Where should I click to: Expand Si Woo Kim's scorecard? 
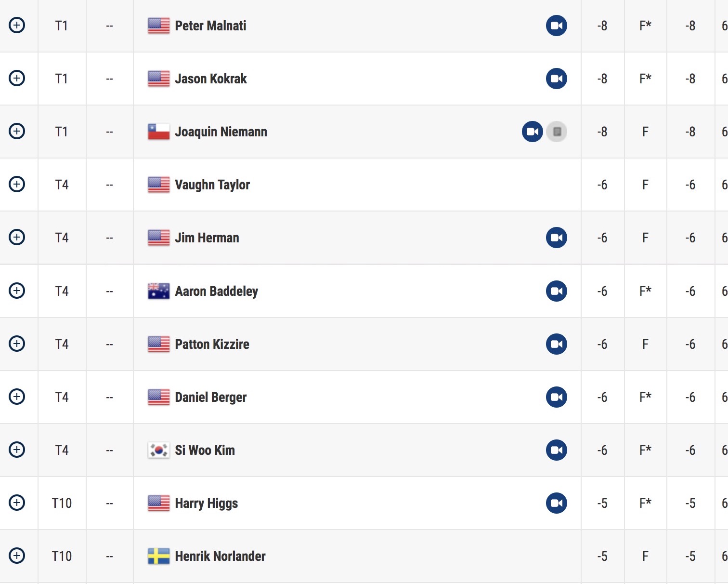pyautogui.click(x=17, y=450)
